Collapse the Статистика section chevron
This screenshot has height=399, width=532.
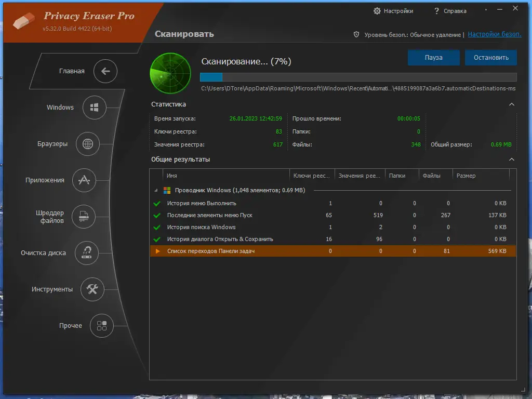(x=512, y=104)
